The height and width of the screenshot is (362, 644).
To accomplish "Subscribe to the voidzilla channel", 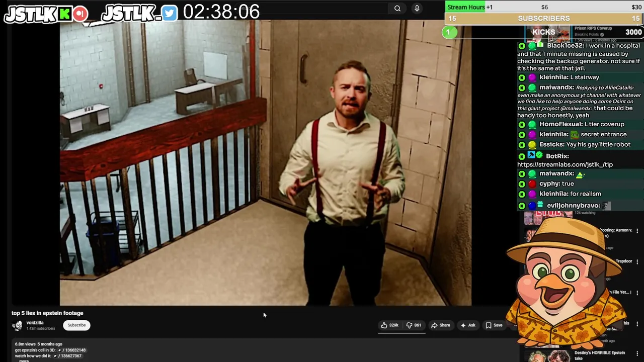I will (x=77, y=325).
